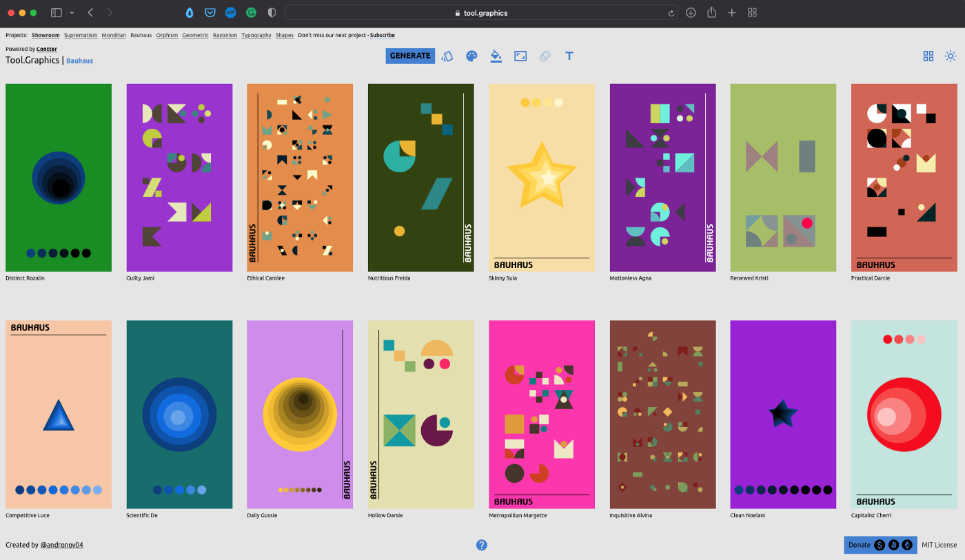Toggle the typography T icon
965x560 pixels.
[x=569, y=56]
